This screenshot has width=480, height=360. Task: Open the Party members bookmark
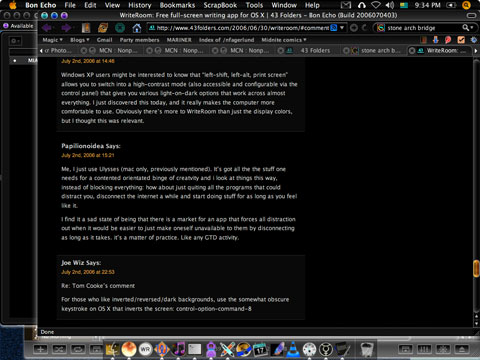pyautogui.click(x=139, y=40)
